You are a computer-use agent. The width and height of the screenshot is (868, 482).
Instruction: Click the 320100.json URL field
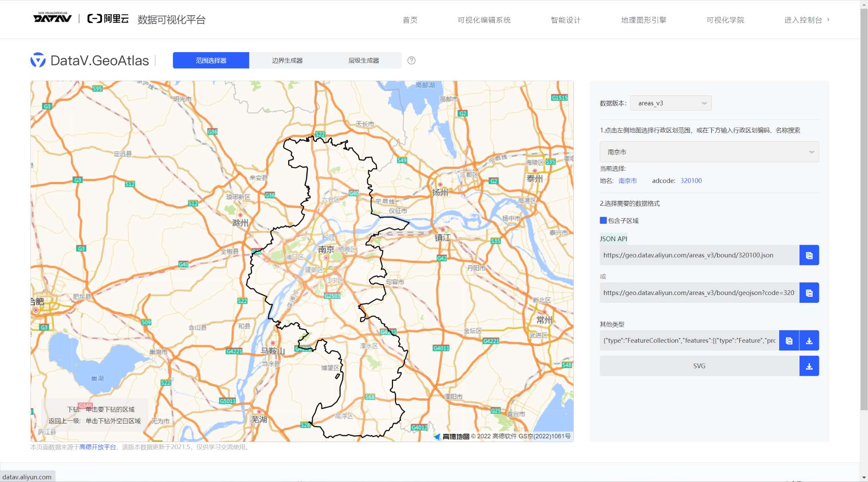tap(699, 256)
